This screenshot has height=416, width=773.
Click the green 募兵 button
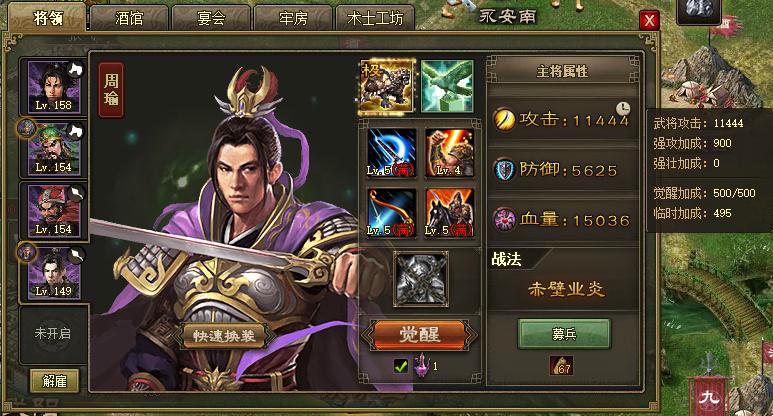click(564, 334)
